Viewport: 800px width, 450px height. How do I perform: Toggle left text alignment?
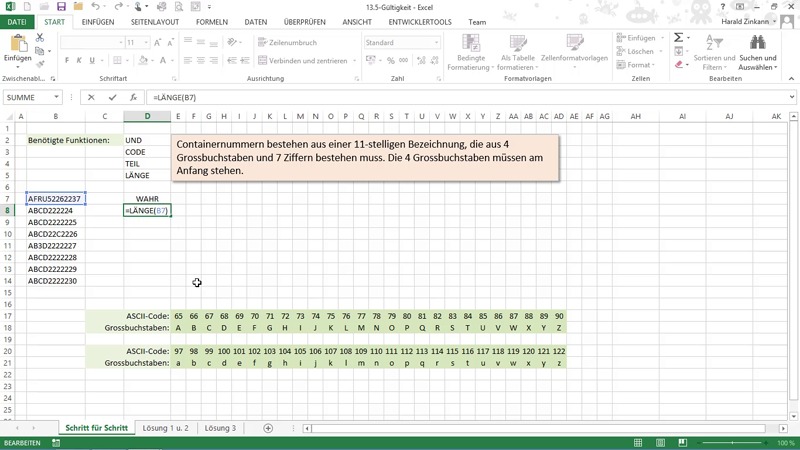pyautogui.click(x=188, y=60)
